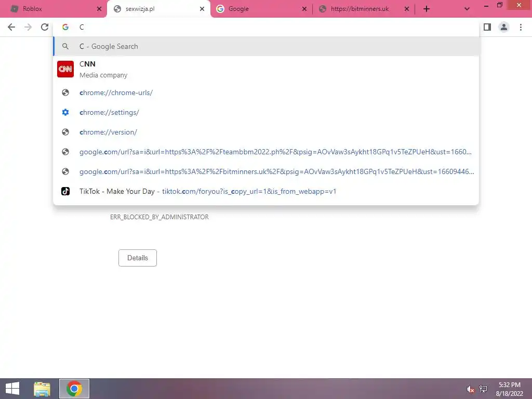Click the blue gear icon beside chrome://settings/

(x=65, y=112)
